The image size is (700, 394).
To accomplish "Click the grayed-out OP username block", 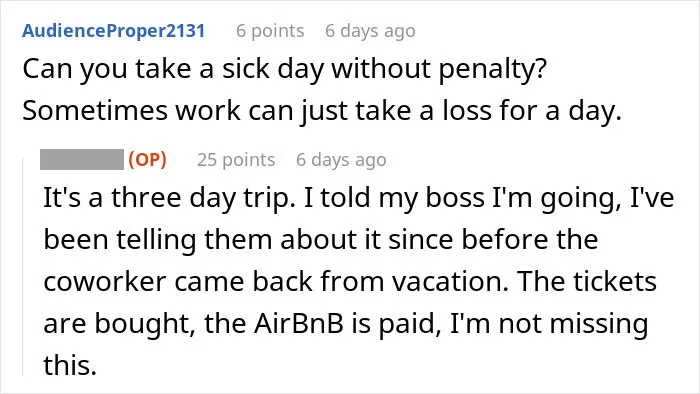I will tap(82, 159).
